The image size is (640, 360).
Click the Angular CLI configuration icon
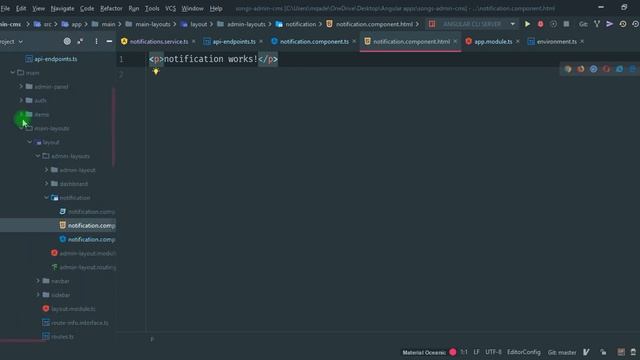click(x=432, y=24)
